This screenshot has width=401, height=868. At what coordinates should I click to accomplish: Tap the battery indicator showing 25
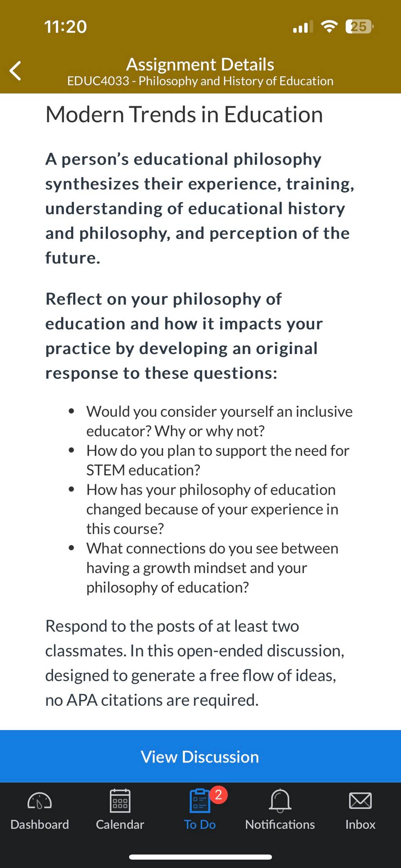coord(359,27)
